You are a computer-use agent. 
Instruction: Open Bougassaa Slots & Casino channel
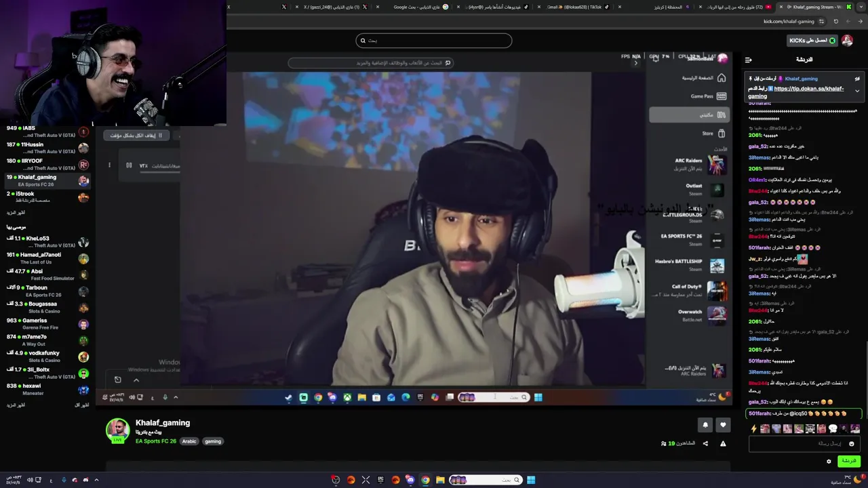[46, 308]
